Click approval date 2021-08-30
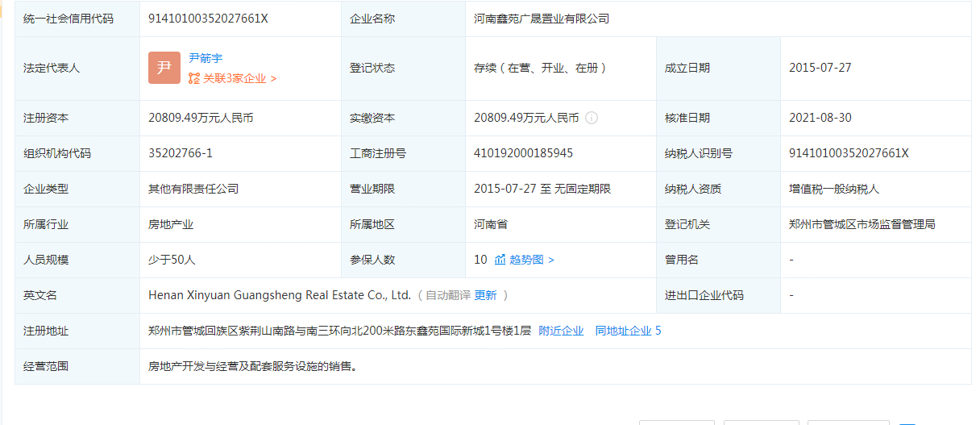980x425 pixels. [820, 118]
